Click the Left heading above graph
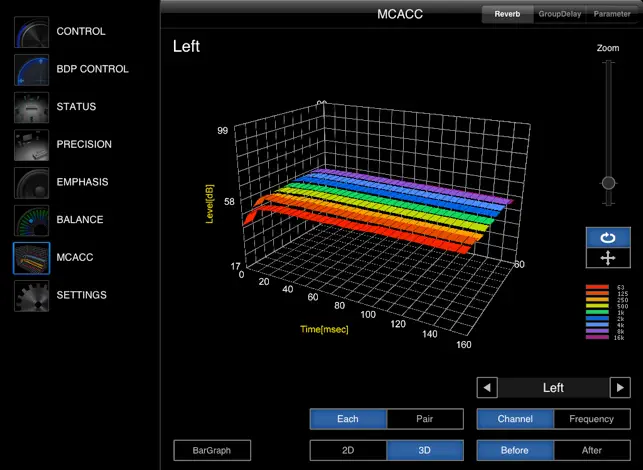 (x=186, y=46)
